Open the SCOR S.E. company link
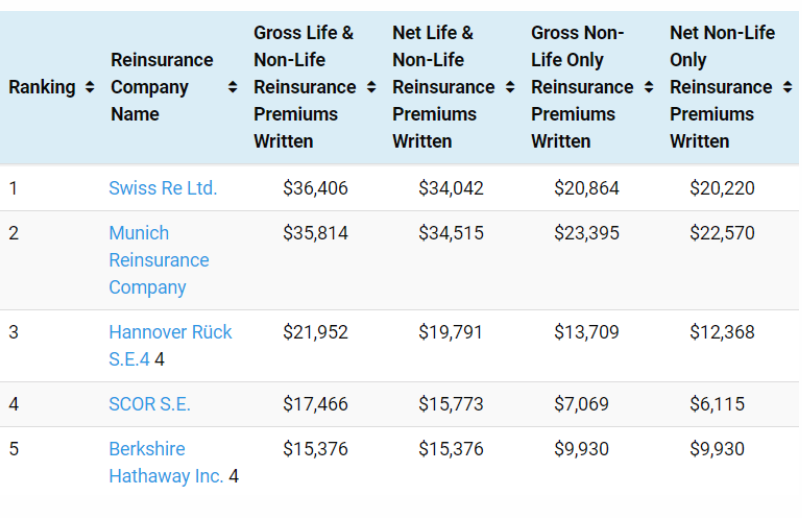Image resolution: width=802 pixels, height=518 pixels. (149, 404)
